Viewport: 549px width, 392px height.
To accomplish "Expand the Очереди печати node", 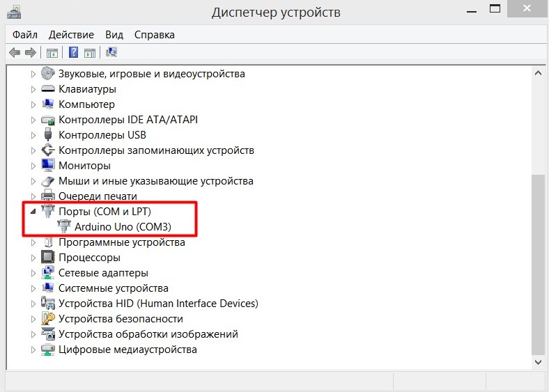I will (33, 196).
